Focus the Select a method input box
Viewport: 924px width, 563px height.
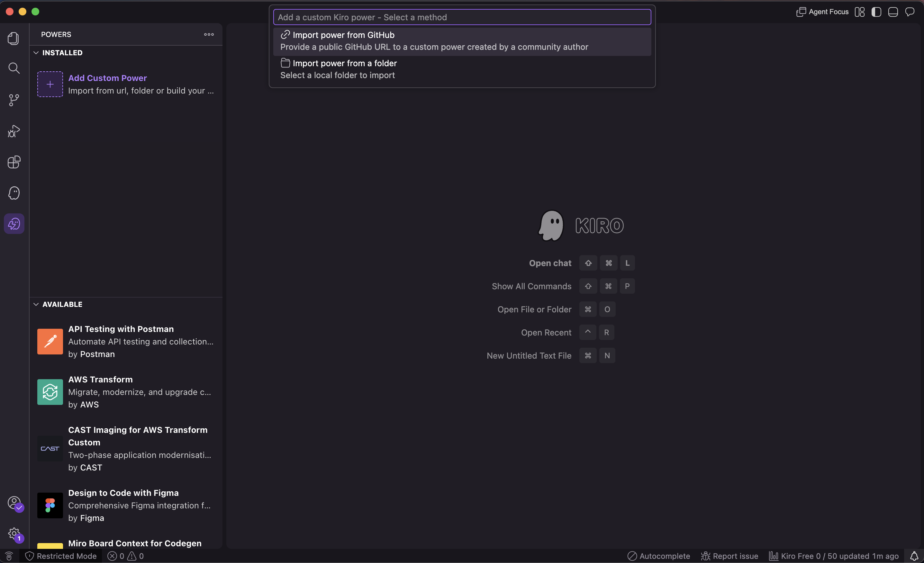pyautogui.click(x=462, y=17)
